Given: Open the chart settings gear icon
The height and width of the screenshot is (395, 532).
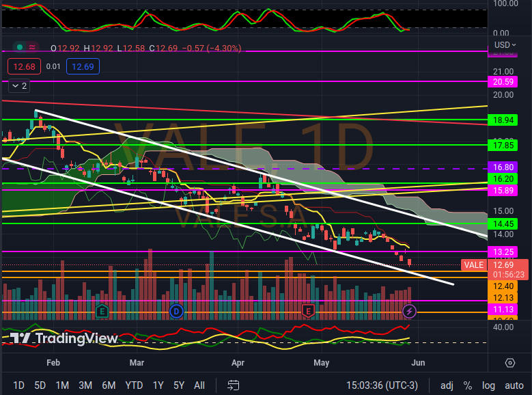Looking at the screenshot, I should (x=510, y=362).
